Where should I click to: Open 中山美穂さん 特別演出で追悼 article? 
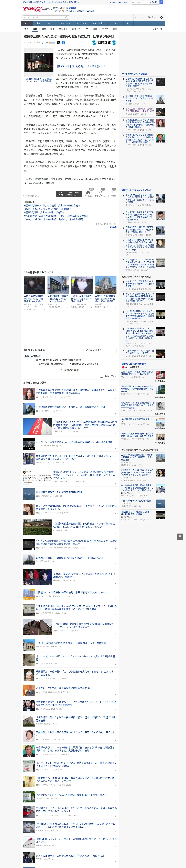tap(75, 779)
